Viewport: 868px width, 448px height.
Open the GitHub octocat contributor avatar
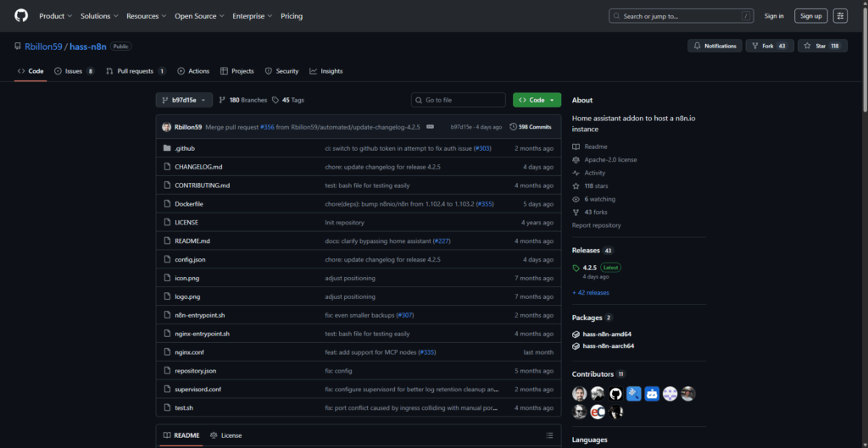[615, 394]
